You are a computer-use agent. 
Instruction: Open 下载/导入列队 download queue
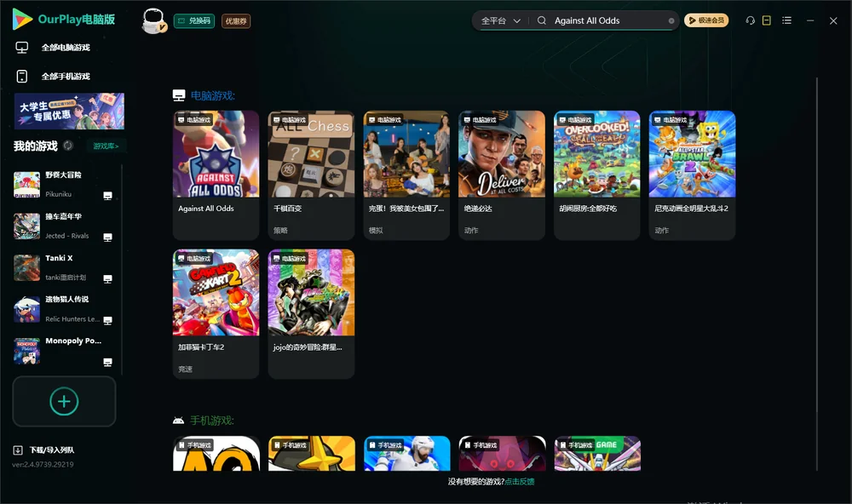click(x=44, y=450)
